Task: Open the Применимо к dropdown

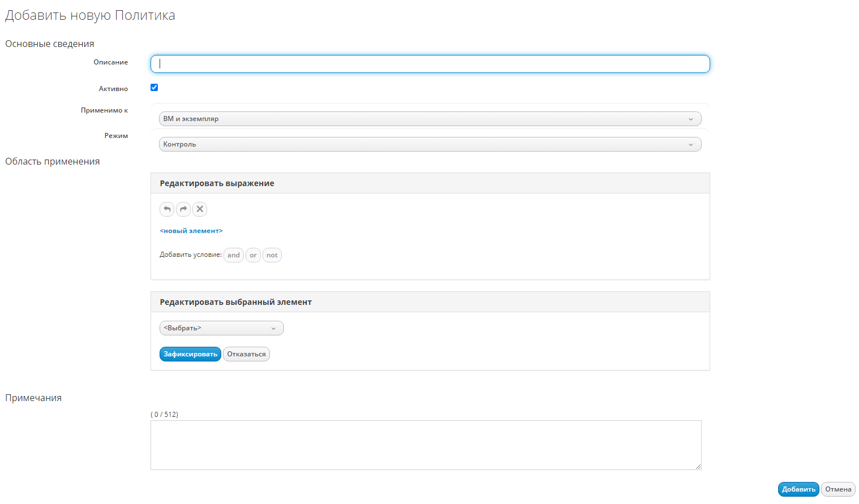Action: coord(429,119)
